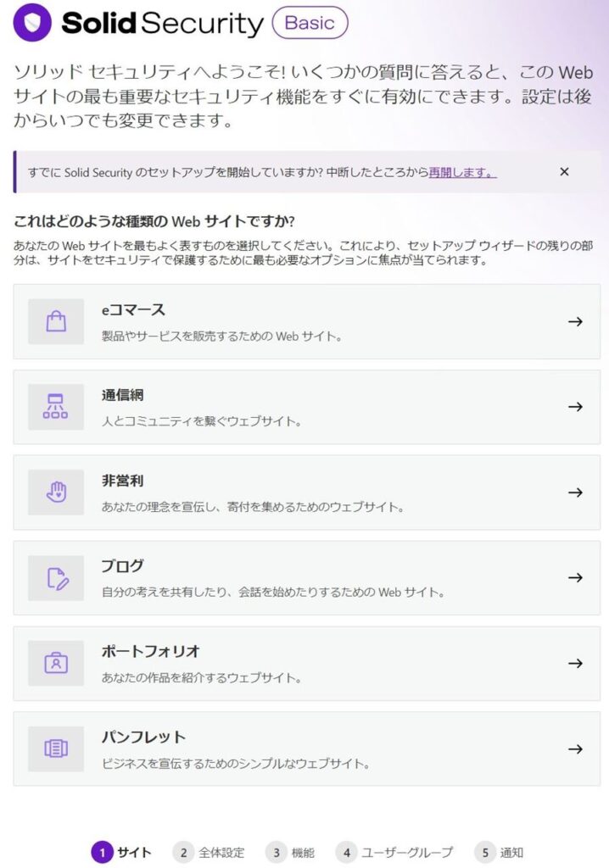Click the パンフレット description about promoting business
609x868 pixels.
(236, 764)
